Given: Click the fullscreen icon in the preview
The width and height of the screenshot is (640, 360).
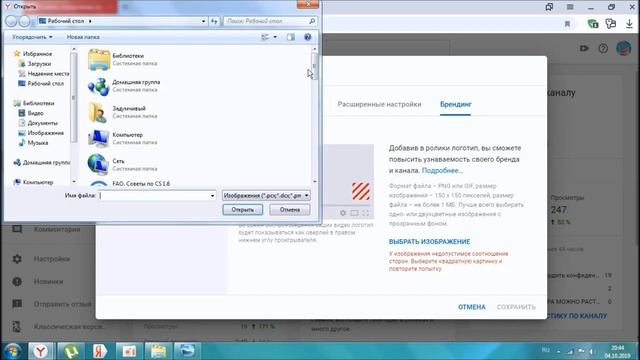Looking at the screenshot, I should point(365,213).
